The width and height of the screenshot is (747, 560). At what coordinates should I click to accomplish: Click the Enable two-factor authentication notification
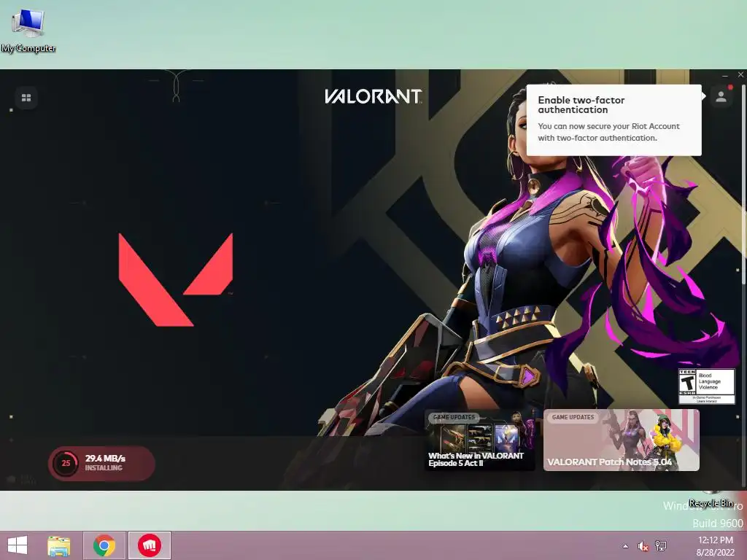click(x=614, y=120)
